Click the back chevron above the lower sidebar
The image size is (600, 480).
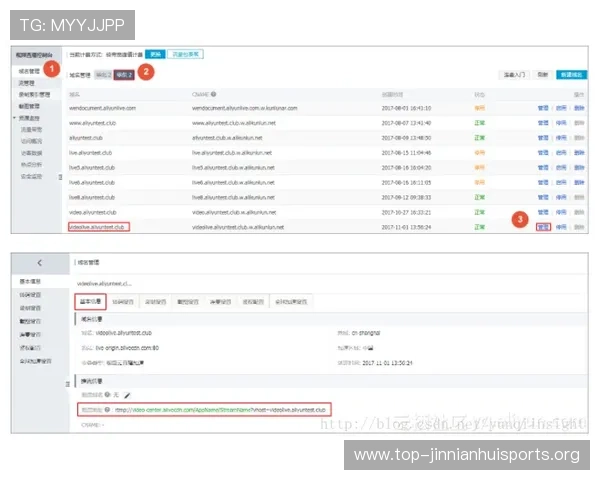click(x=39, y=263)
